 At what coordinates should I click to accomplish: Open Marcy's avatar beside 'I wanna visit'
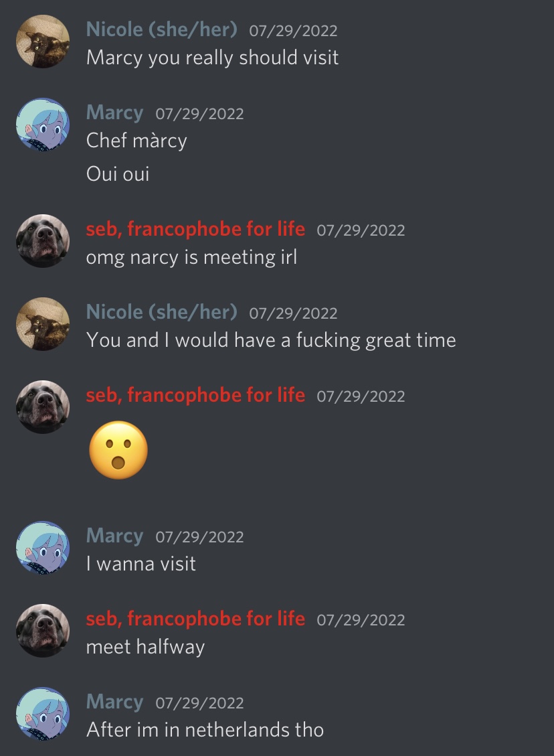click(x=43, y=548)
